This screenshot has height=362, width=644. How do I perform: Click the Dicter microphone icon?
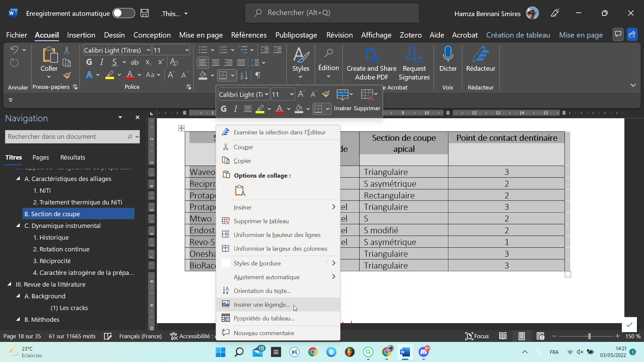click(448, 54)
